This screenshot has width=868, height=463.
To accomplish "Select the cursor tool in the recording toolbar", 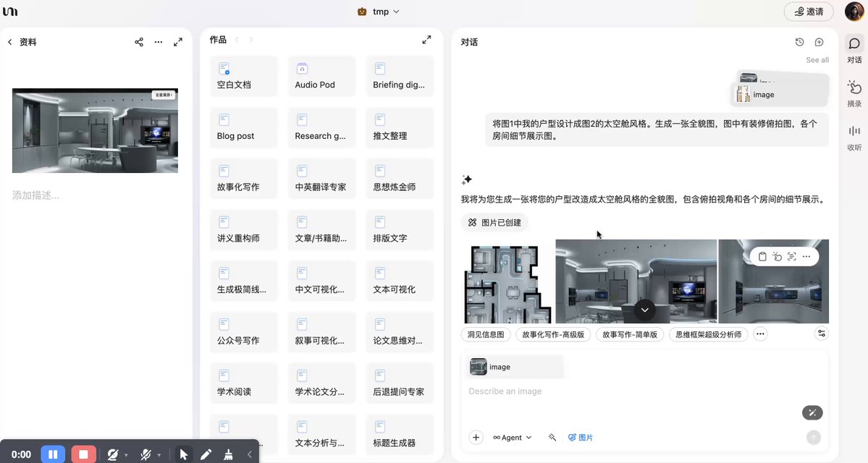I will coord(183,454).
